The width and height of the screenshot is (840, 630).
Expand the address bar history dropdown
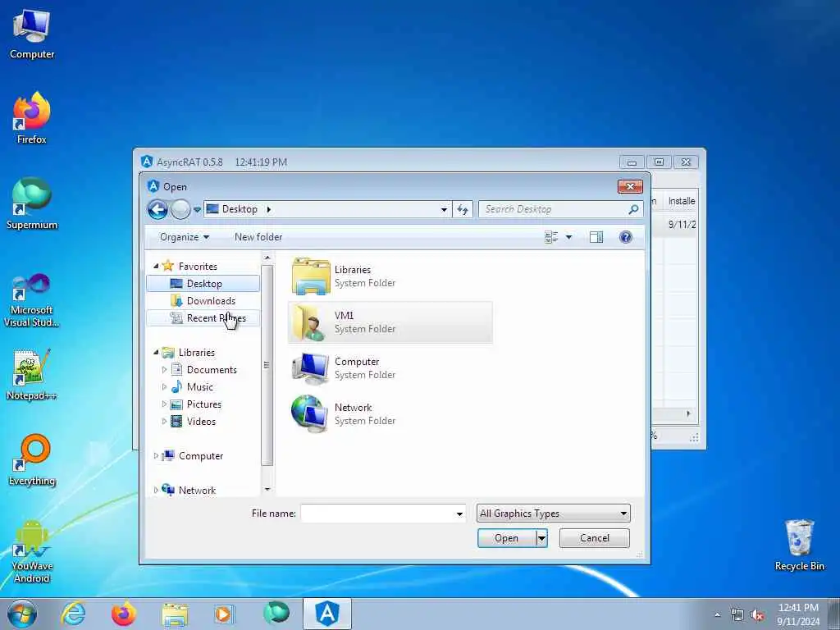click(444, 209)
